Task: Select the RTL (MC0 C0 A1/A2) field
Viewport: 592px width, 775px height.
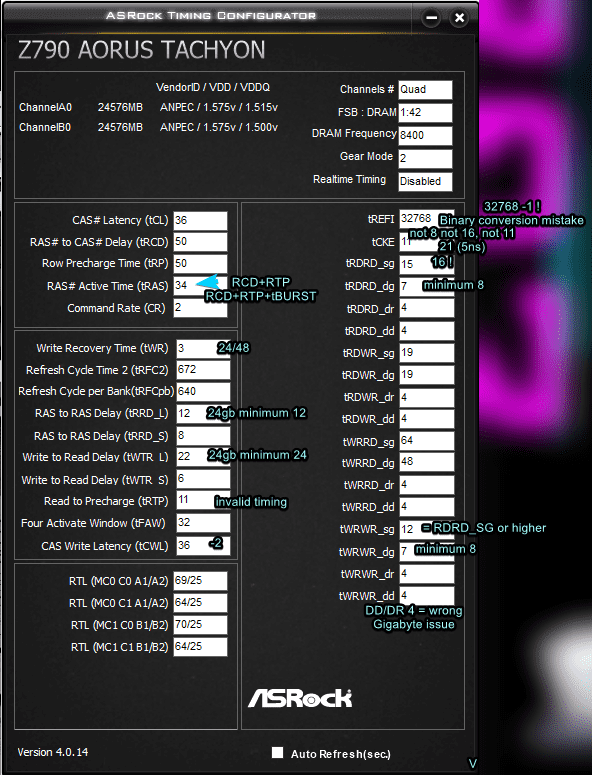Action: point(200,581)
